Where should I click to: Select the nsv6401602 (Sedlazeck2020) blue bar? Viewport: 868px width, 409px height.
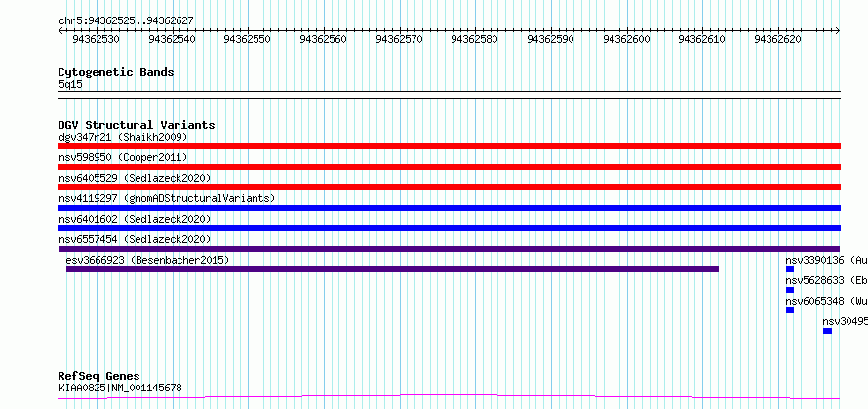pos(449,228)
